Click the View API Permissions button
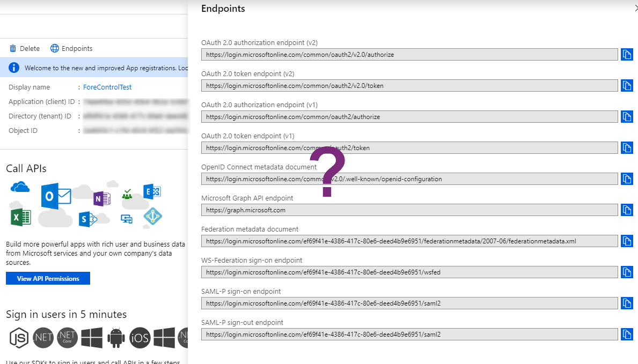 point(48,278)
